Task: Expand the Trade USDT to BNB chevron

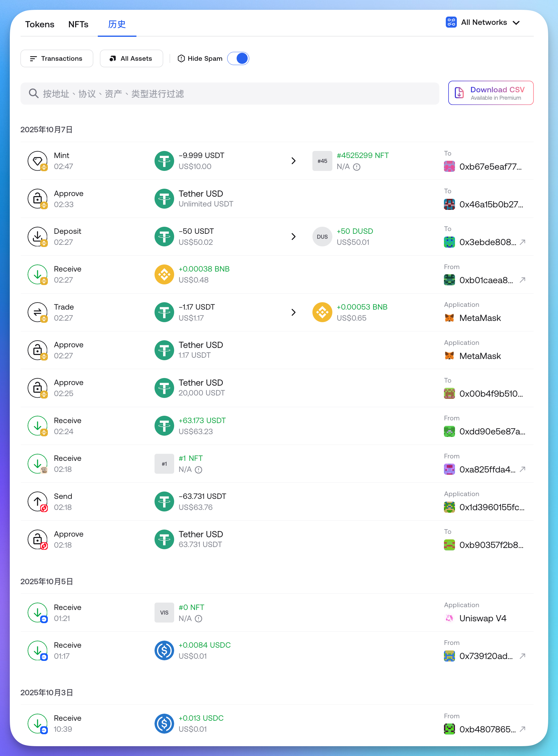Action: coord(293,312)
